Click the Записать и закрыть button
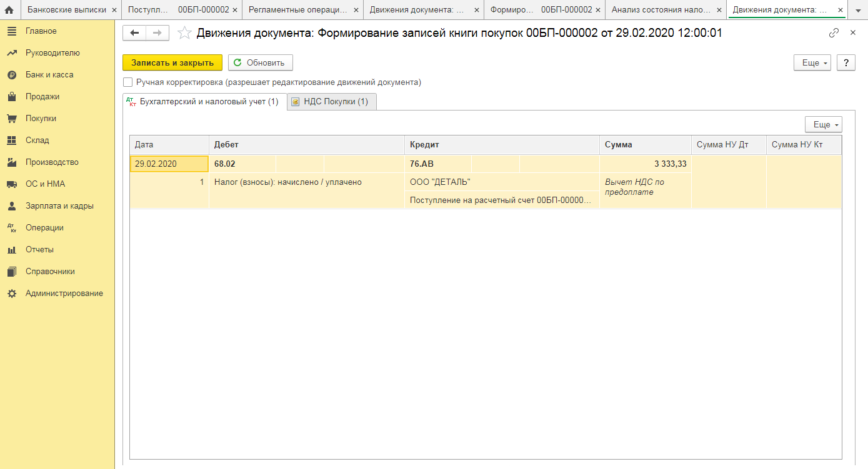The width and height of the screenshot is (868, 469). 172,62
